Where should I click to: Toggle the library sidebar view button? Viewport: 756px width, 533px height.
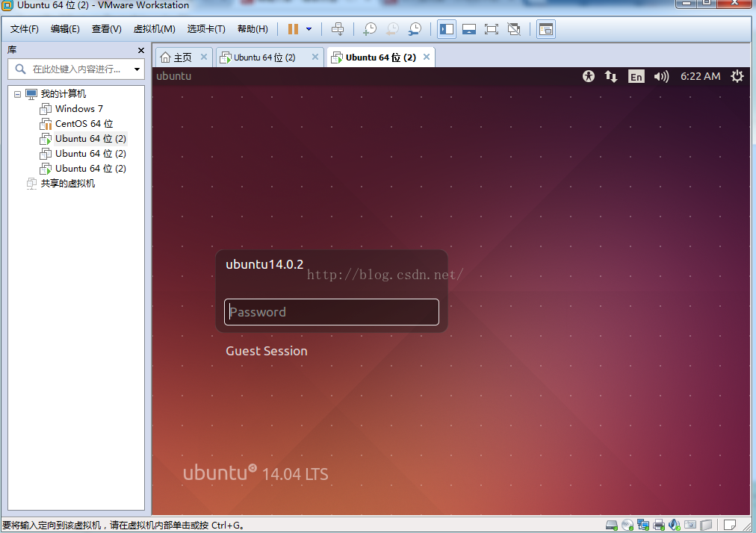click(447, 29)
